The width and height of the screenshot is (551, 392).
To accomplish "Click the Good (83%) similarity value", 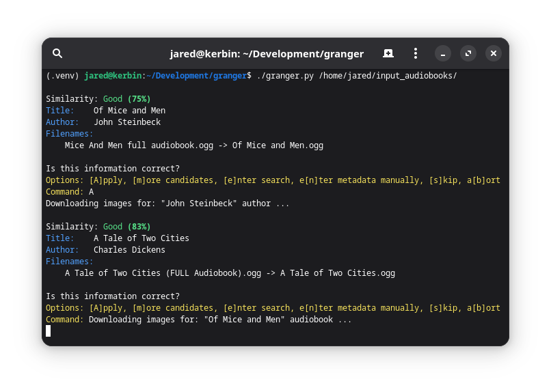I will [x=127, y=227].
